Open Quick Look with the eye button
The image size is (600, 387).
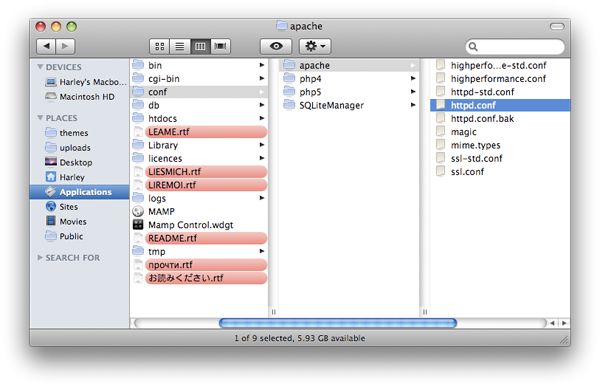click(x=276, y=46)
